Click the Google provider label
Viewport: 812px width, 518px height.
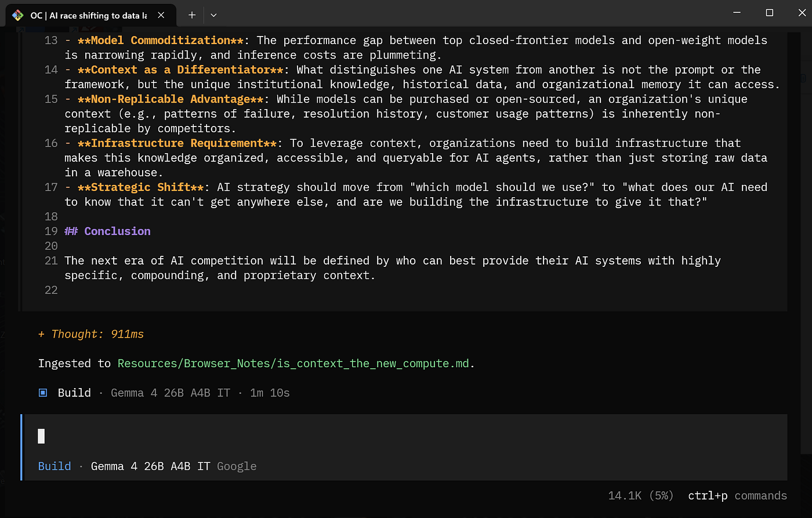[x=237, y=466]
